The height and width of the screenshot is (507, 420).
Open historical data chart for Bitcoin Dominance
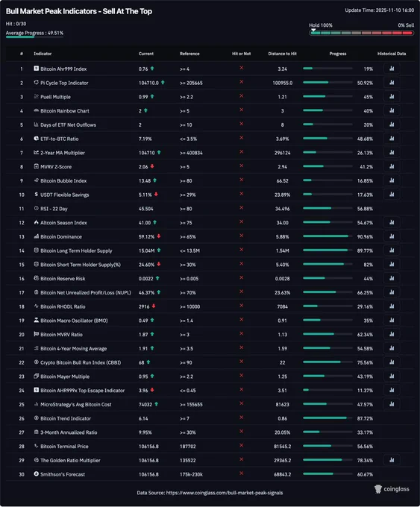(392, 236)
